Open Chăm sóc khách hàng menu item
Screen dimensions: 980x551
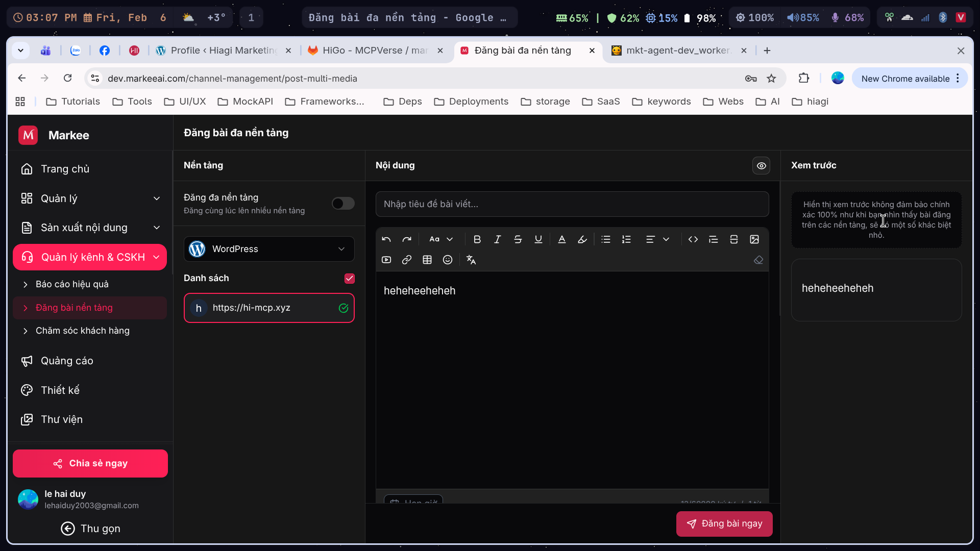coord(83,331)
